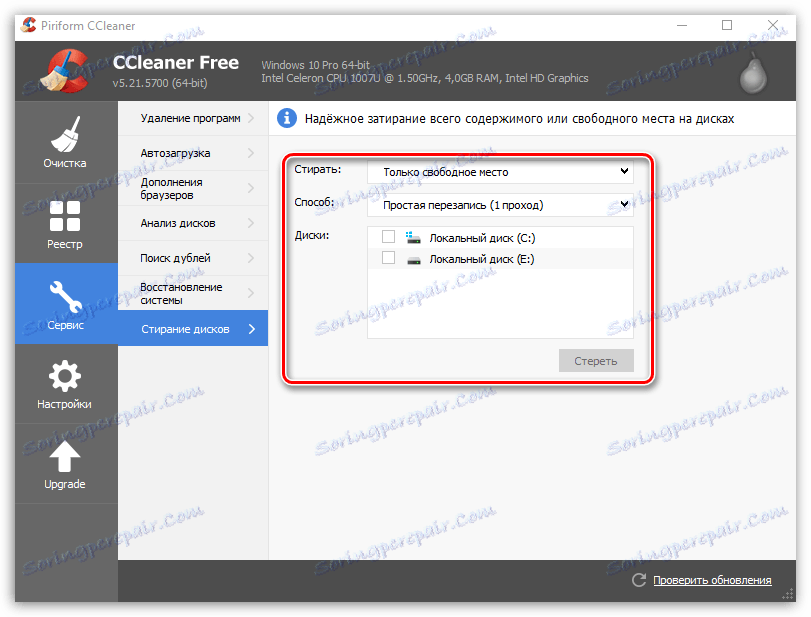Check the Локальный диск (C:) checkbox
This screenshot has width=811, height=617.
[388, 237]
